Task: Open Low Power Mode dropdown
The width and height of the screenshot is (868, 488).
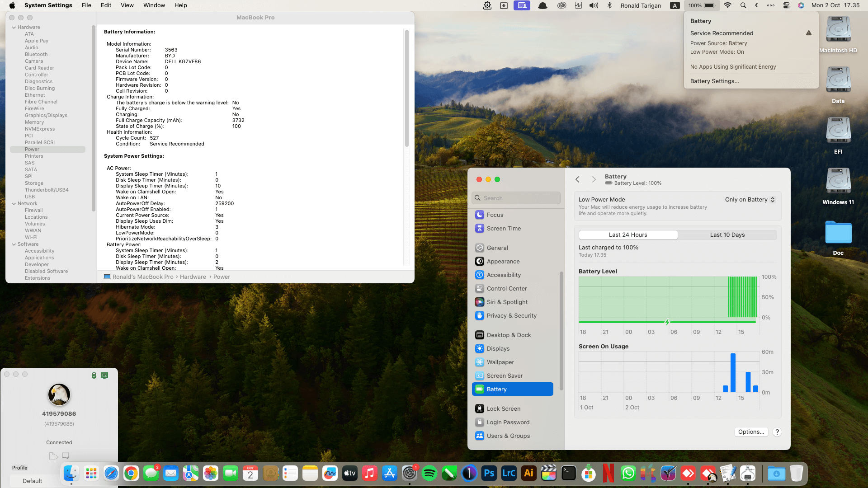Action: pos(750,199)
